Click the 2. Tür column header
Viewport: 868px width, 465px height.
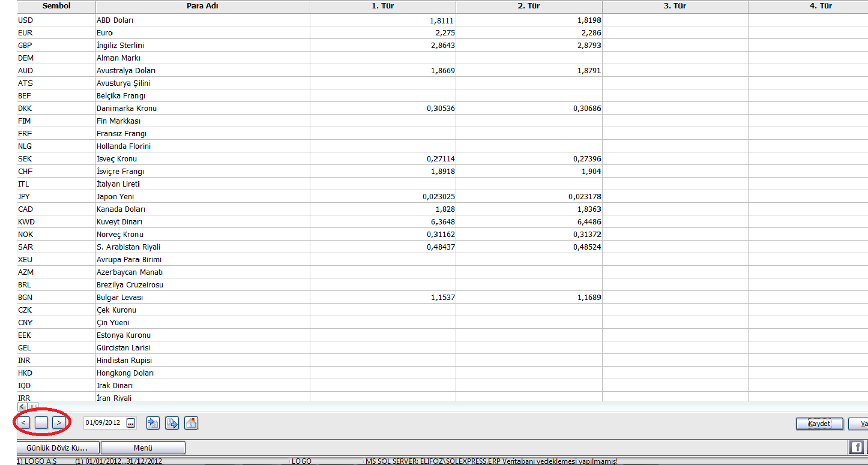pyautogui.click(x=529, y=6)
